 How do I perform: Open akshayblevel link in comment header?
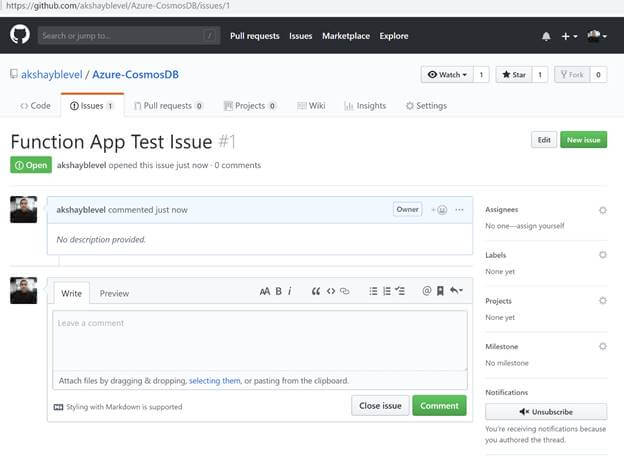tap(81, 210)
